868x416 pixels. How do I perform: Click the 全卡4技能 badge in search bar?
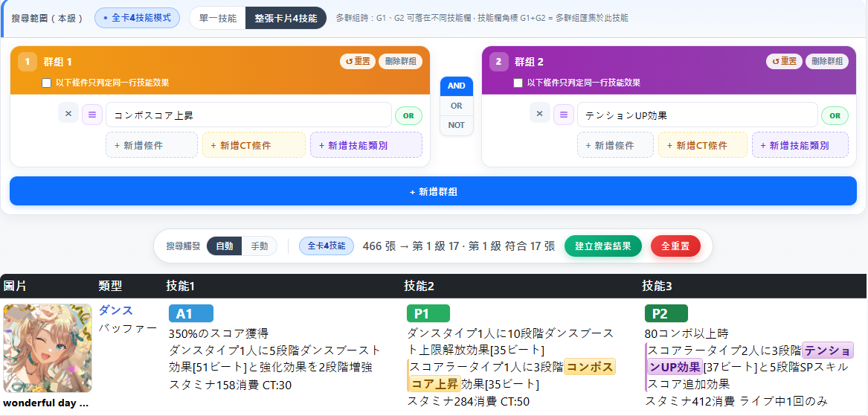(x=327, y=246)
